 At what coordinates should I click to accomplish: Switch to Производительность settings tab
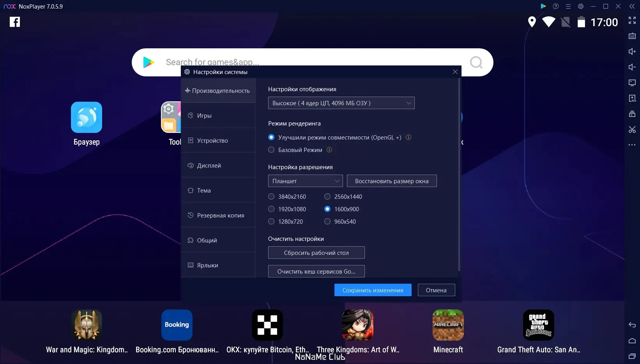coord(218,90)
